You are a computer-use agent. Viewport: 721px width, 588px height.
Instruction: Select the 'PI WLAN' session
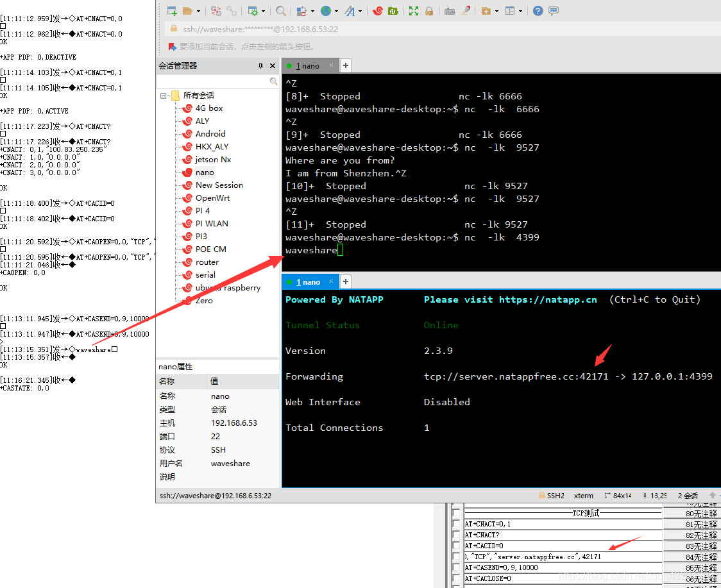click(212, 223)
